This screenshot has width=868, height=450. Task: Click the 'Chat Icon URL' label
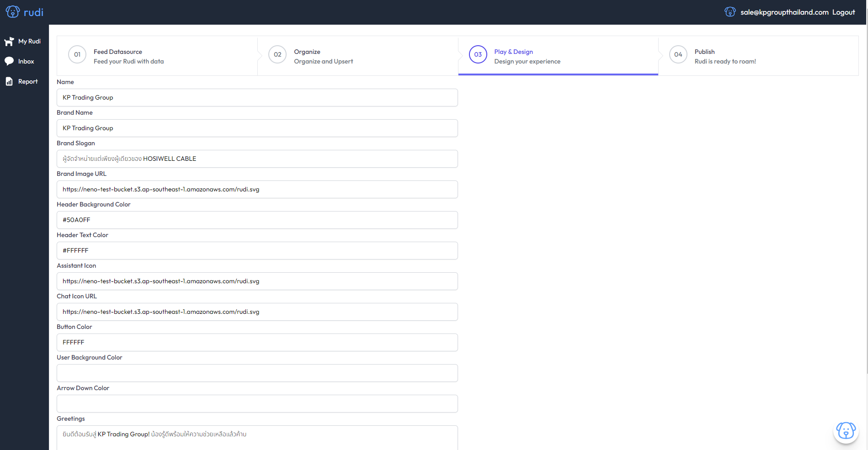coord(77,296)
